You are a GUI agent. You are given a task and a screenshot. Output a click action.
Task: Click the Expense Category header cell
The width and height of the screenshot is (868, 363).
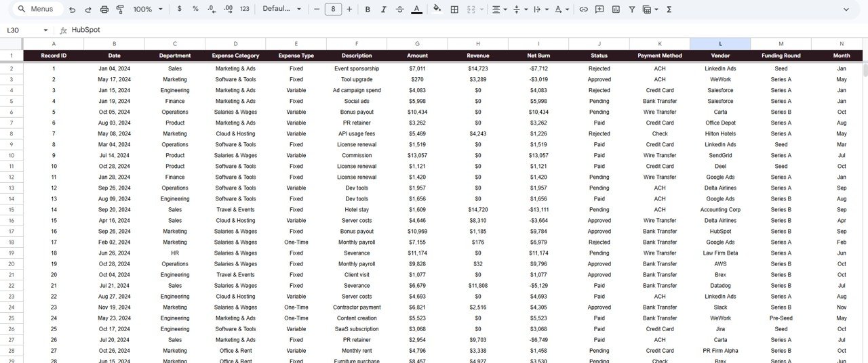235,56
